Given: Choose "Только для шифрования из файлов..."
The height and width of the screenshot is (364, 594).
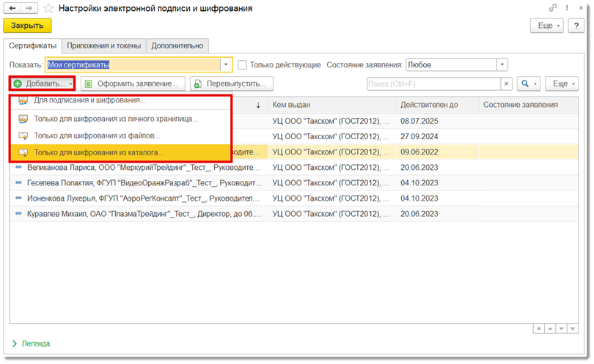Looking at the screenshot, I should coord(97,135).
